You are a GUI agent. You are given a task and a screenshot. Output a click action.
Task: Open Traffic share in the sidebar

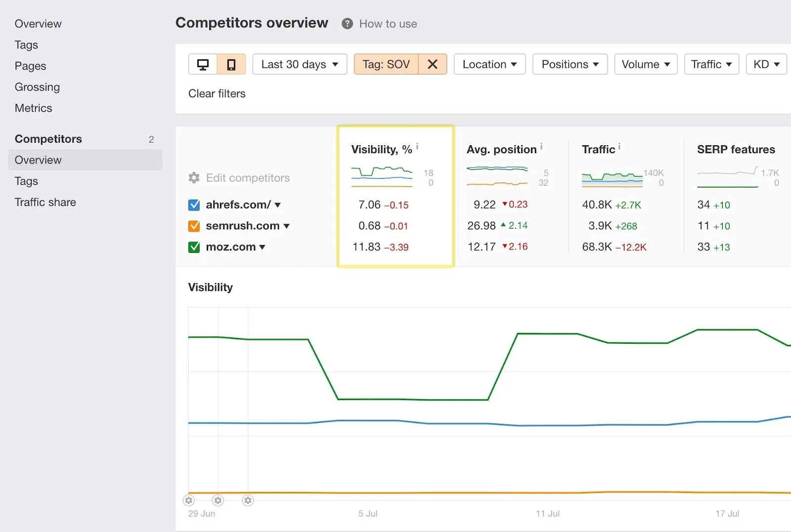pyautogui.click(x=45, y=202)
